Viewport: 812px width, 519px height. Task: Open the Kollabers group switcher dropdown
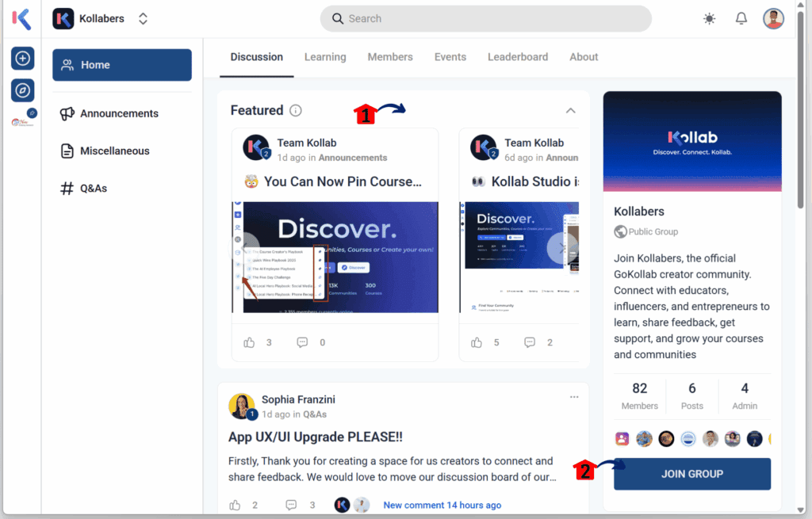click(x=143, y=18)
